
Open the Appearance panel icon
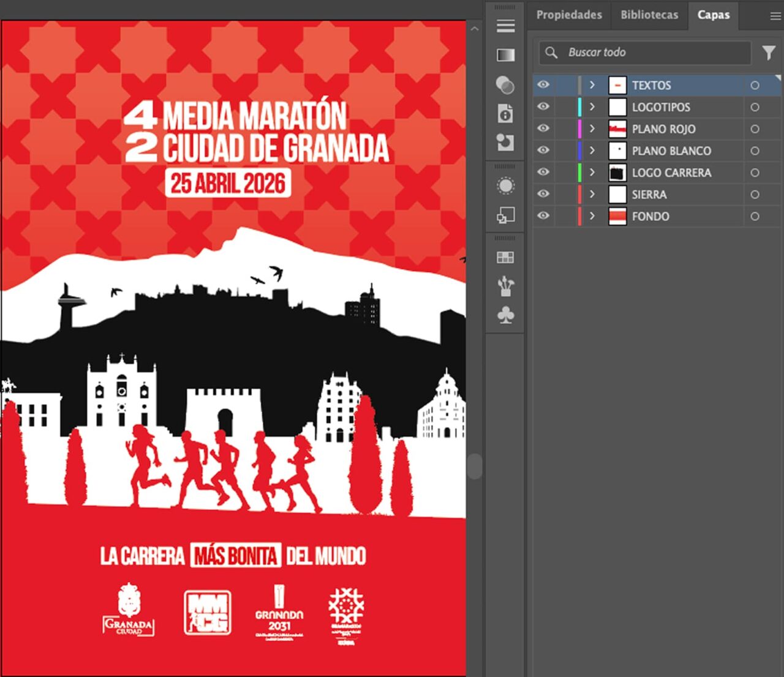tap(505, 185)
